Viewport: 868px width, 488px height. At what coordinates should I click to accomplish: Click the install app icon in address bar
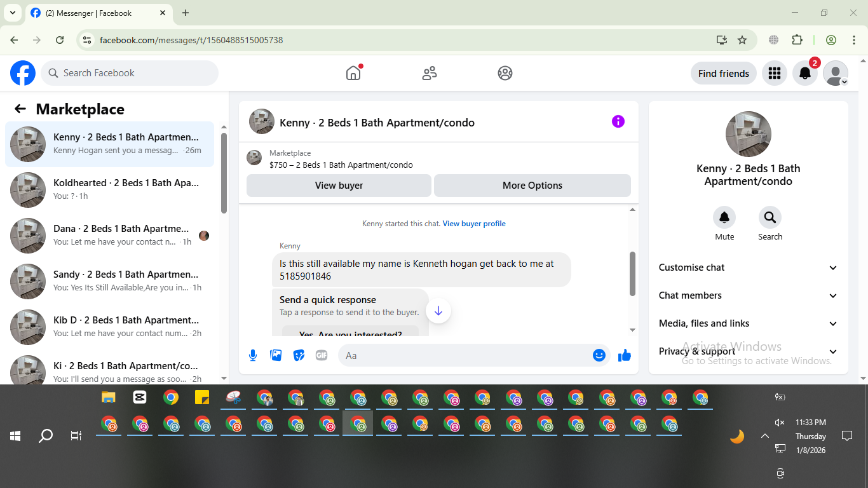pos(722,40)
